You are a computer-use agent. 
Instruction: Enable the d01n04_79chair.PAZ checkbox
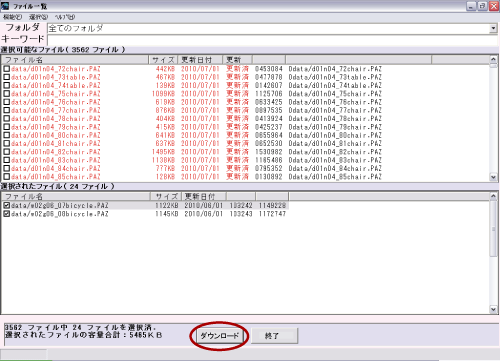[x=6, y=127]
